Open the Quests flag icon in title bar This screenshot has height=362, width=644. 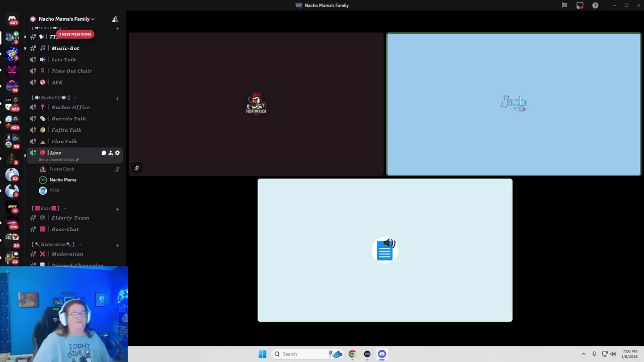(565, 6)
